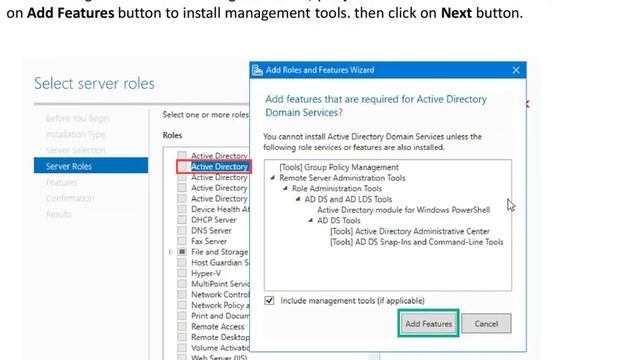Check the Hyper-V role checkbox
The height and width of the screenshot is (360, 640).
pyautogui.click(x=182, y=273)
